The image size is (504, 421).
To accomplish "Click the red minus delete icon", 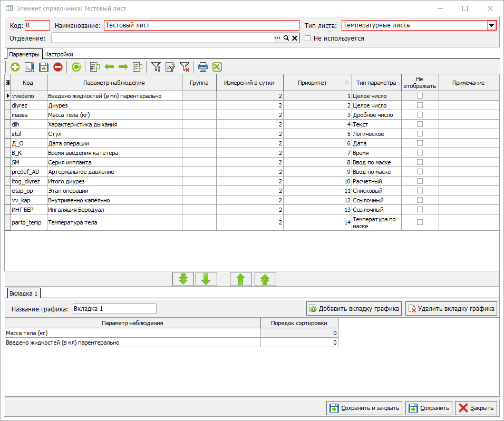I will [x=58, y=67].
